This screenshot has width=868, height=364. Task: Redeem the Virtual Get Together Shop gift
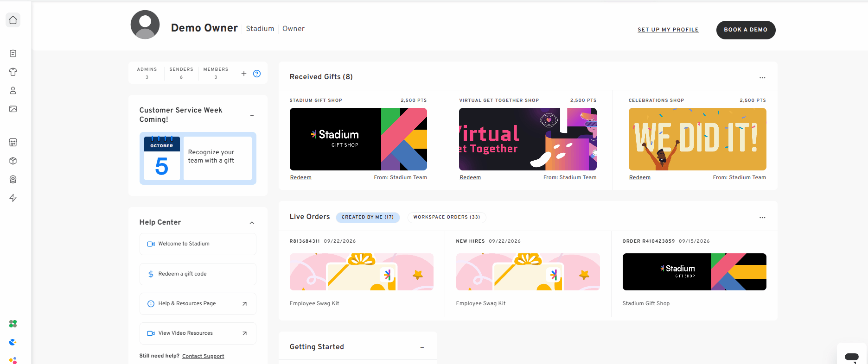(470, 177)
